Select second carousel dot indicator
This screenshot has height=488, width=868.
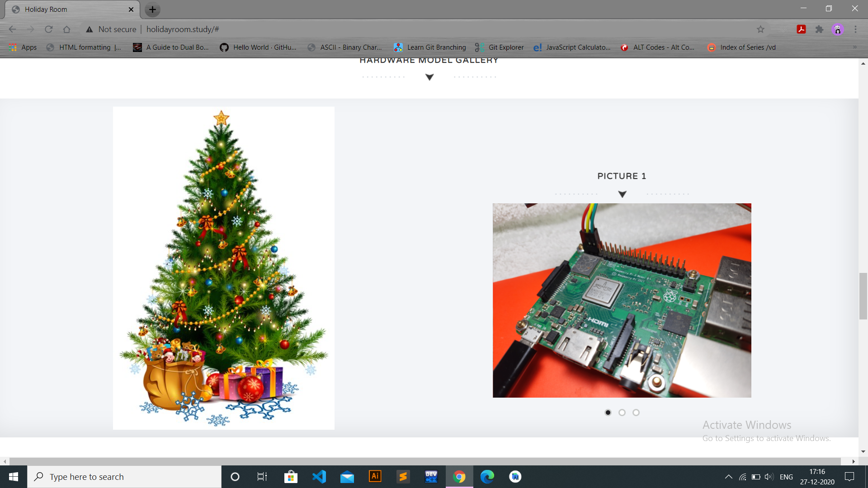tap(622, 413)
